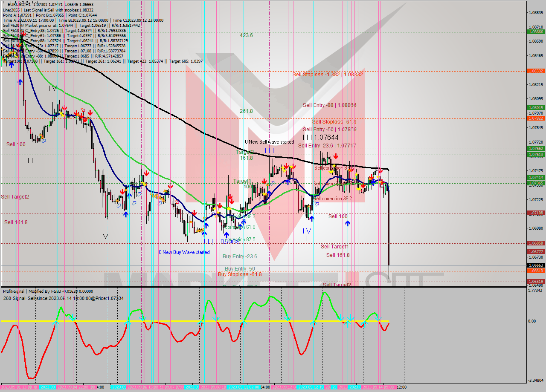Click the red 1.06850 price tag

535,243
